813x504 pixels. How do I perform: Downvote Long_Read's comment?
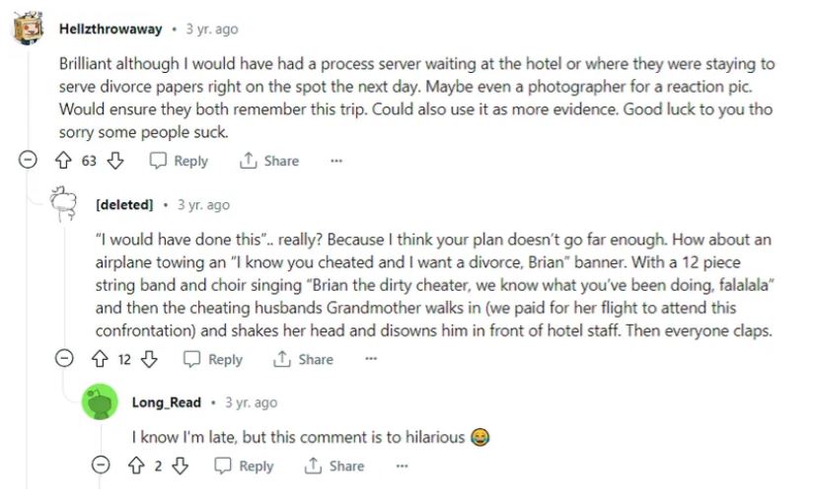coord(180,466)
